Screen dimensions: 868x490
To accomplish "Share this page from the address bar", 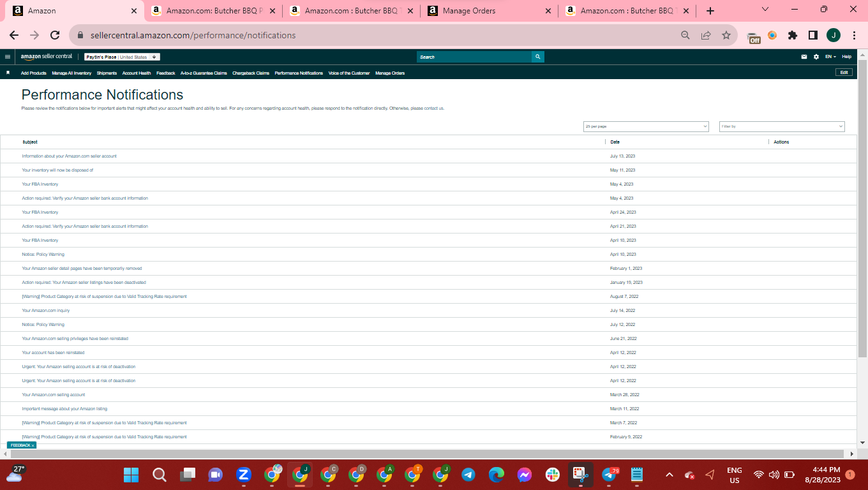I will pyautogui.click(x=706, y=35).
